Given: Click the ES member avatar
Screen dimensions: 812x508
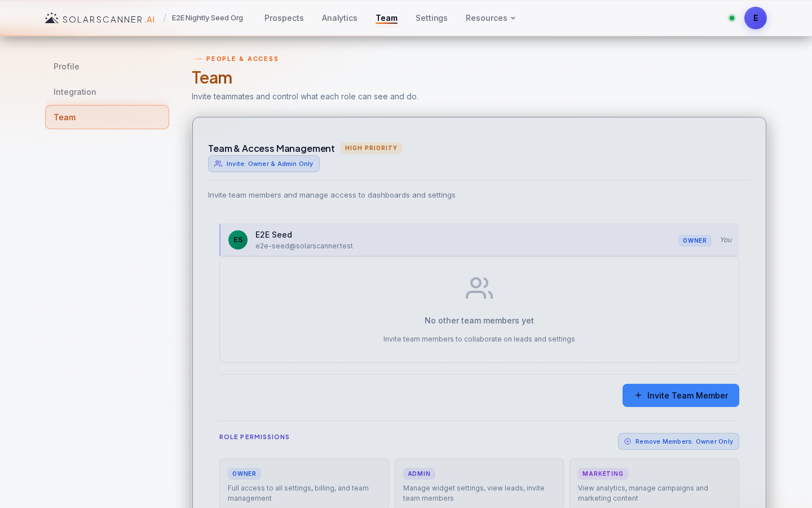Looking at the screenshot, I should coord(238,240).
